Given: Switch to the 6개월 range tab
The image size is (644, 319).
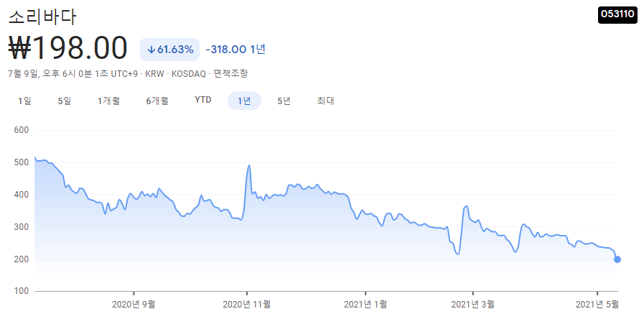Looking at the screenshot, I should 157,101.
